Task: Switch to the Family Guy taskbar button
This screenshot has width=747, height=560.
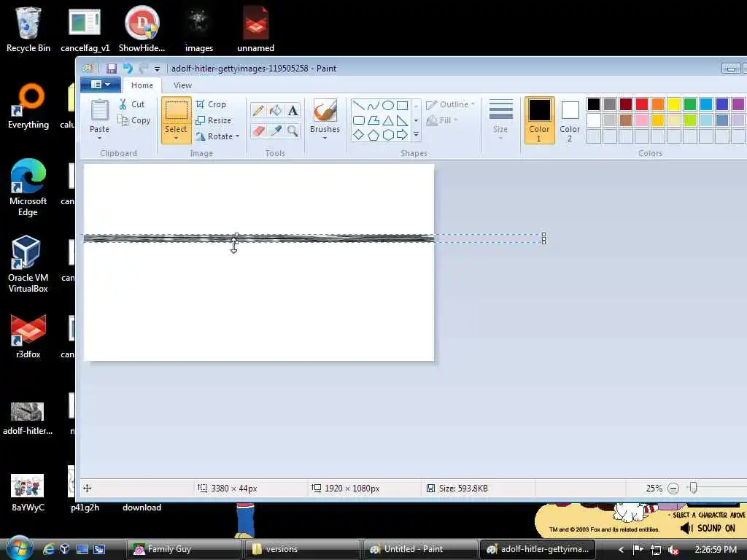Action: [185, 549]
